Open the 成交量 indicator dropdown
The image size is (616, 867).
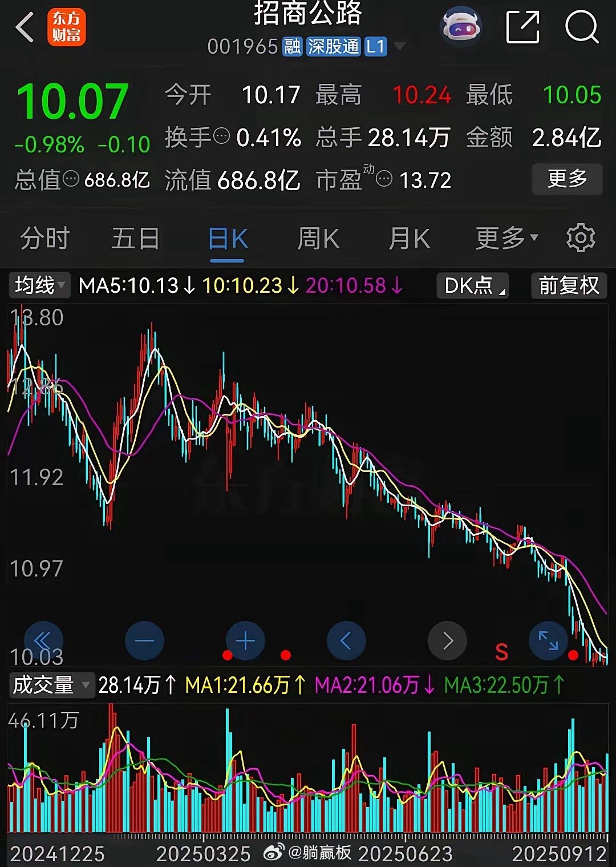click(51, 684)
